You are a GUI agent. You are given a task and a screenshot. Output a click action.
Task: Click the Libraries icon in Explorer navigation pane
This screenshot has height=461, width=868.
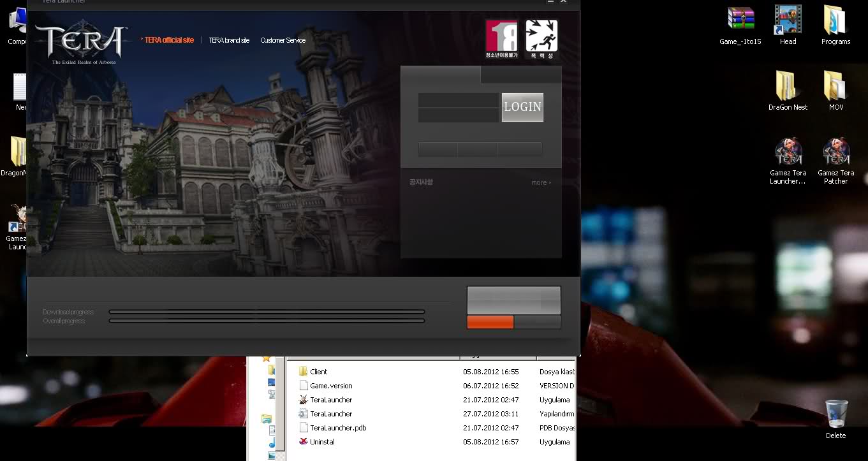(x=267, y=419)
